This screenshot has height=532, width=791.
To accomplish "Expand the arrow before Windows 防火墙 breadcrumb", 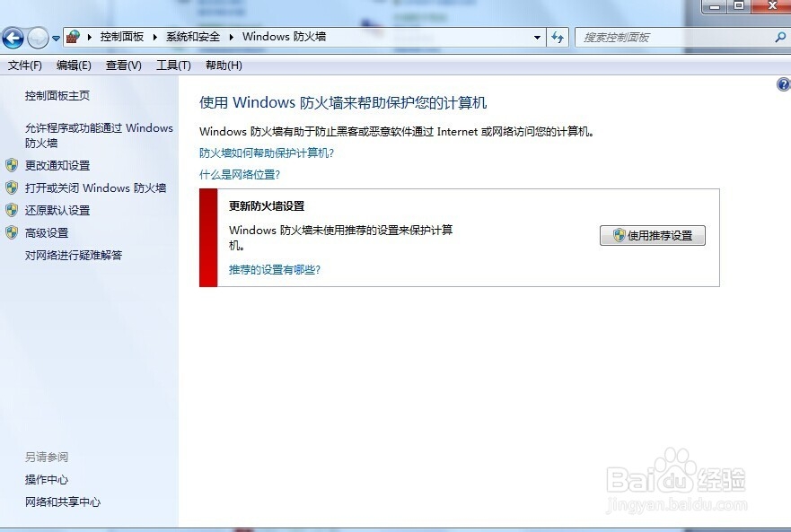I will (x=231, y=37).
